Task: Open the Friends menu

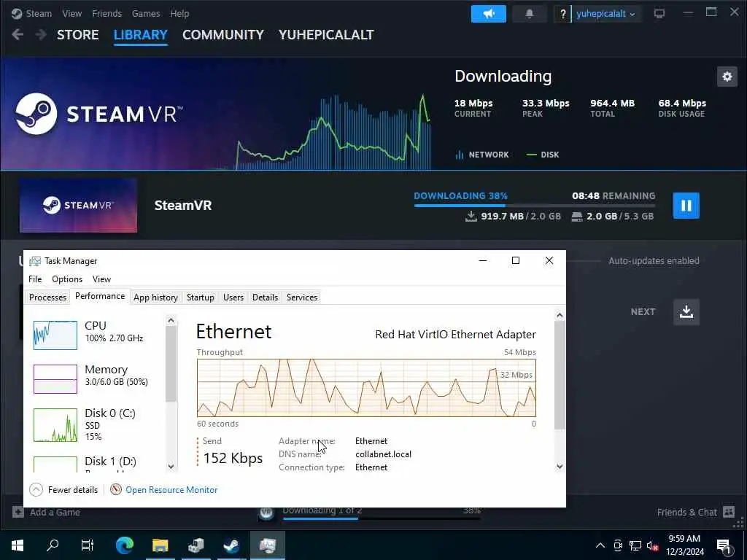Action: (x=107, y=13)
